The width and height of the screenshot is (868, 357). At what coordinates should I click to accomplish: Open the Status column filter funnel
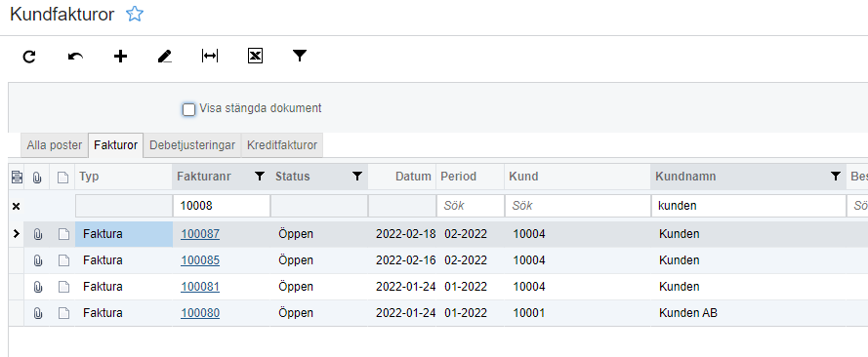point(357,177)
